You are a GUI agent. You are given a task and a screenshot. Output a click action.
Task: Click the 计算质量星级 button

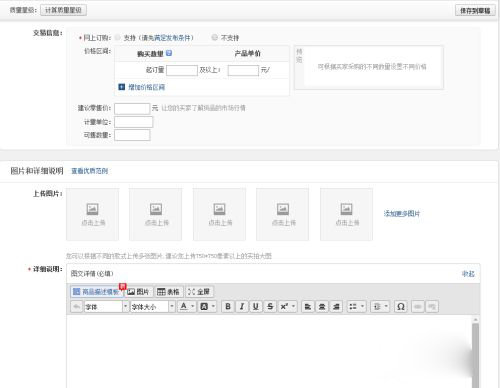(63, 10)
